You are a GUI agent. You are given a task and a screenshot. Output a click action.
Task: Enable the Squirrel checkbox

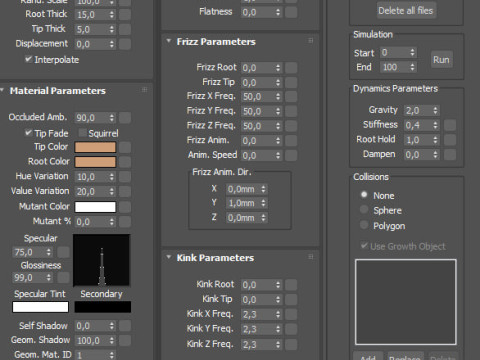tap(82, 133)
